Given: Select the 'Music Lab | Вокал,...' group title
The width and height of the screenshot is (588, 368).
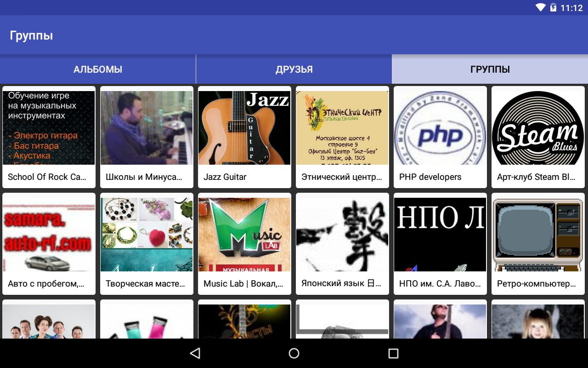Looking at the screenshot, I should [243, 284].
